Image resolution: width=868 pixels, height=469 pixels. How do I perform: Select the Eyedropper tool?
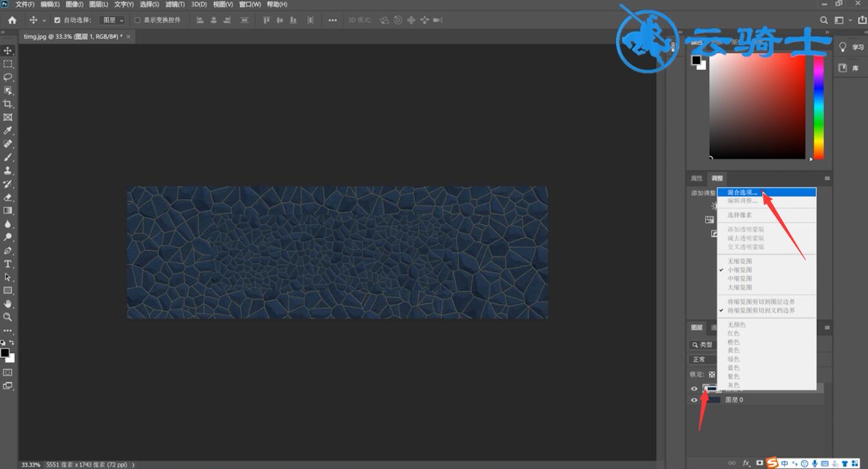click(x=8, y=131)
